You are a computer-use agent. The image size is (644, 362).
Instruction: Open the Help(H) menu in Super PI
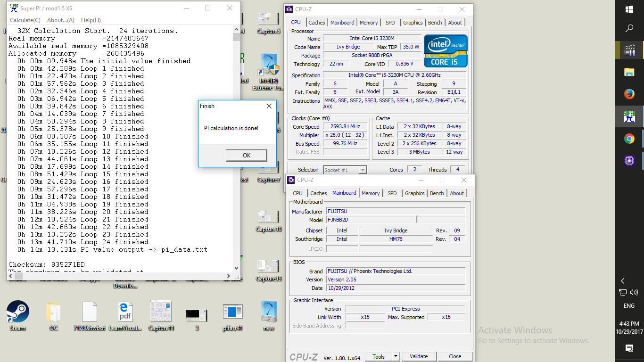(x=91, y=20)
